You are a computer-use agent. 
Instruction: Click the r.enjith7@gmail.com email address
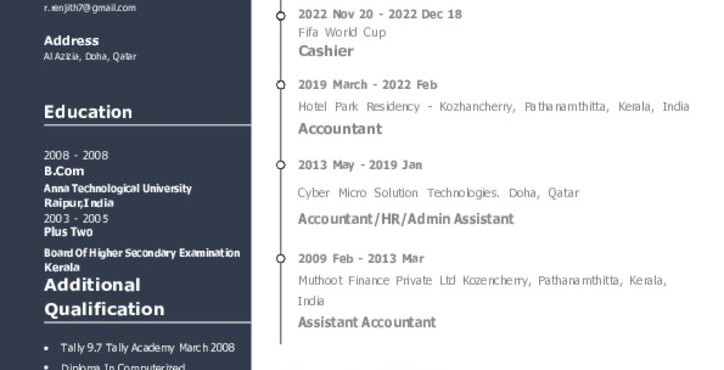coord(90,8)
